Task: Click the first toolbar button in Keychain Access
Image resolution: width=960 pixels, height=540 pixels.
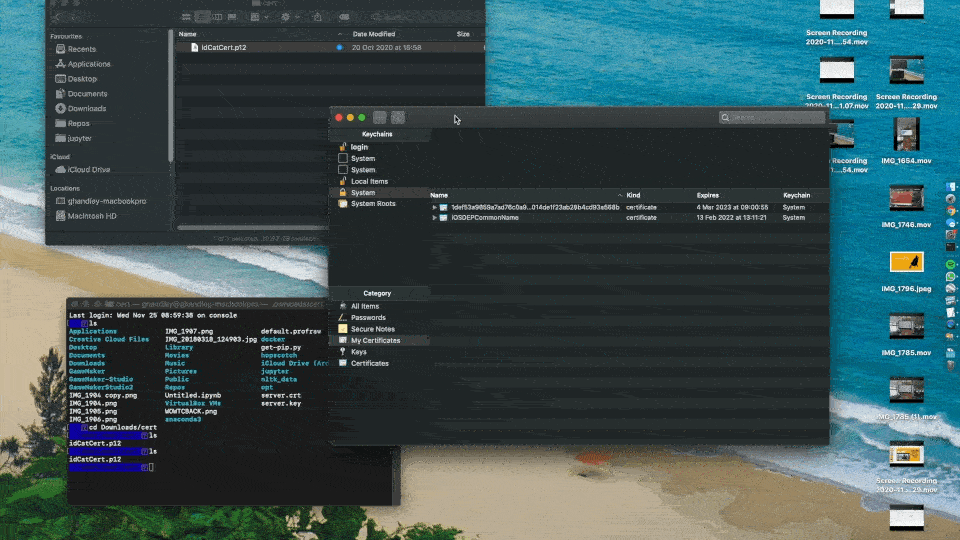Action: (380, 118)
